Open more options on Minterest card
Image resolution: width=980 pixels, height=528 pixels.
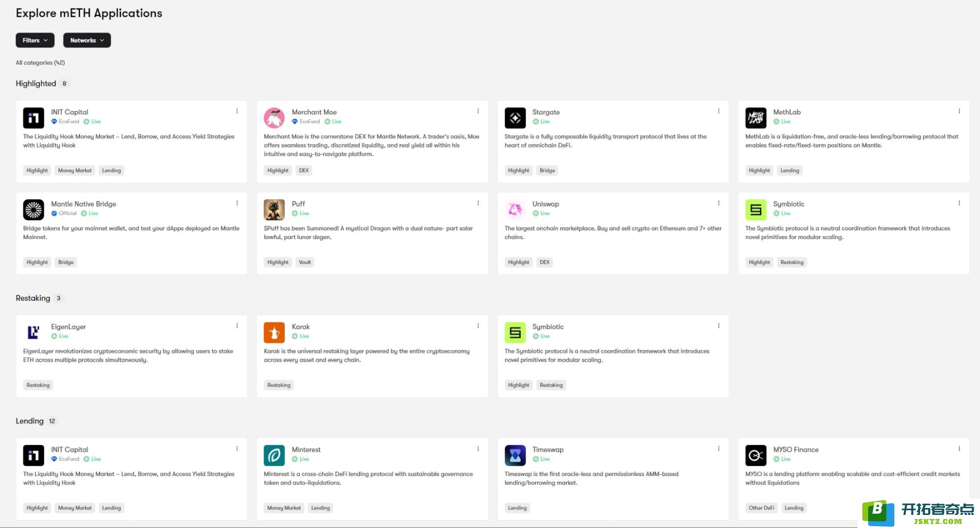(x=478, y=449)
